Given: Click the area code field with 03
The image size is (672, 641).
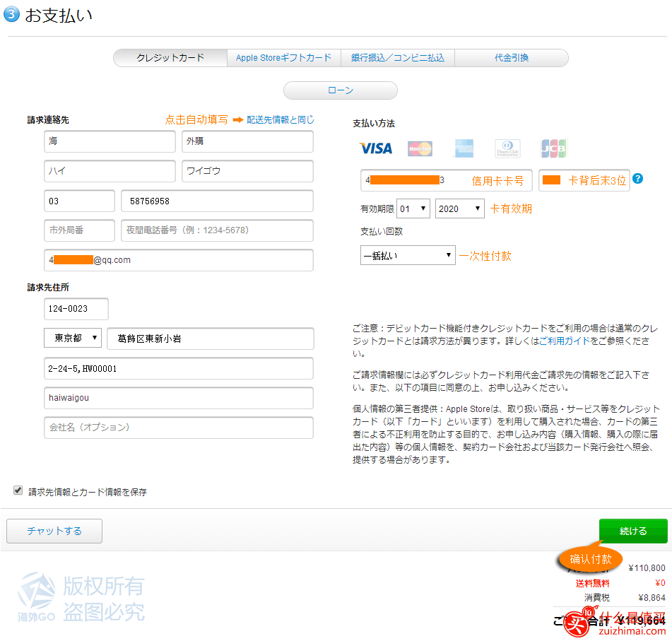Looking at the screenshot, I should pyautogui.click(x=79, y=201).
